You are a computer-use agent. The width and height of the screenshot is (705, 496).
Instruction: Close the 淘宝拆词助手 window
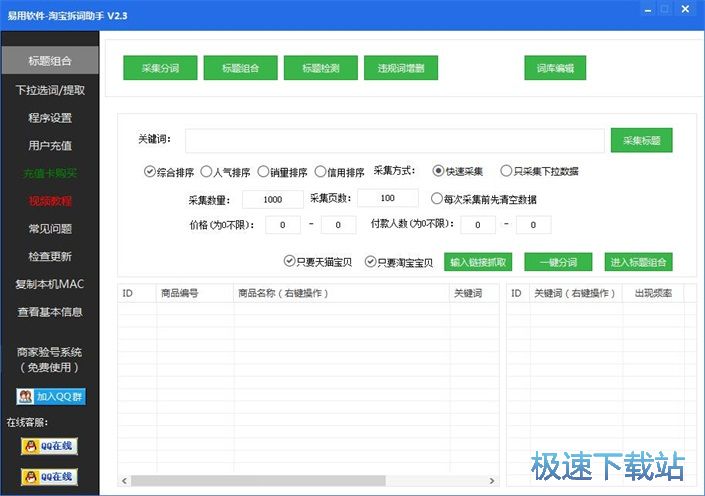(x=685, y=9)
